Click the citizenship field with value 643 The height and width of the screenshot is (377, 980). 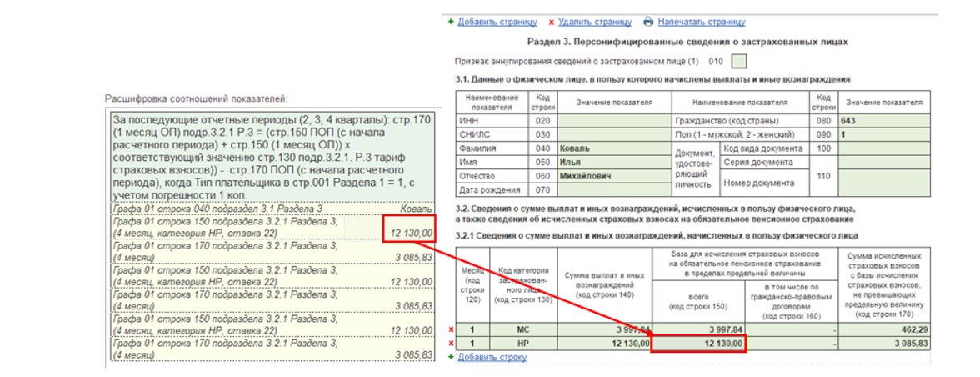883,121
